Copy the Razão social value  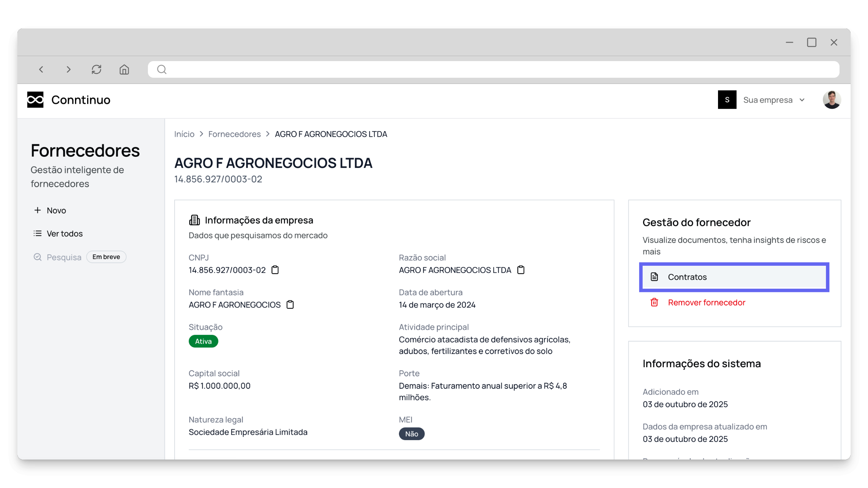tap(520, 270)
